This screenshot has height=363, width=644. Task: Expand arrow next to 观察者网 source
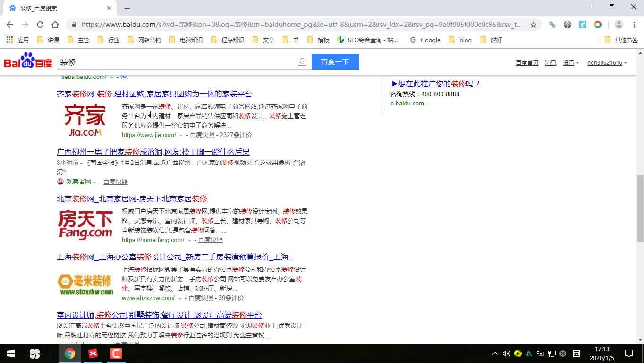(x=94, y=182)
